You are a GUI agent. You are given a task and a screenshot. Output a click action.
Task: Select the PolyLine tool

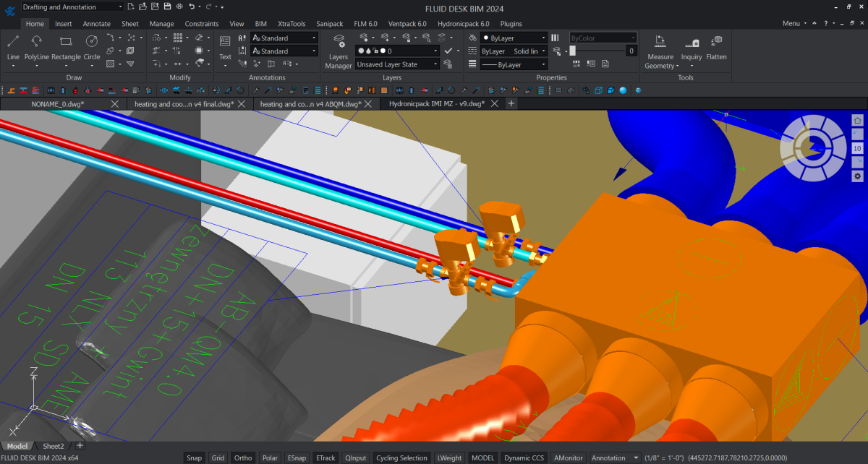click(x=37, y=47)
